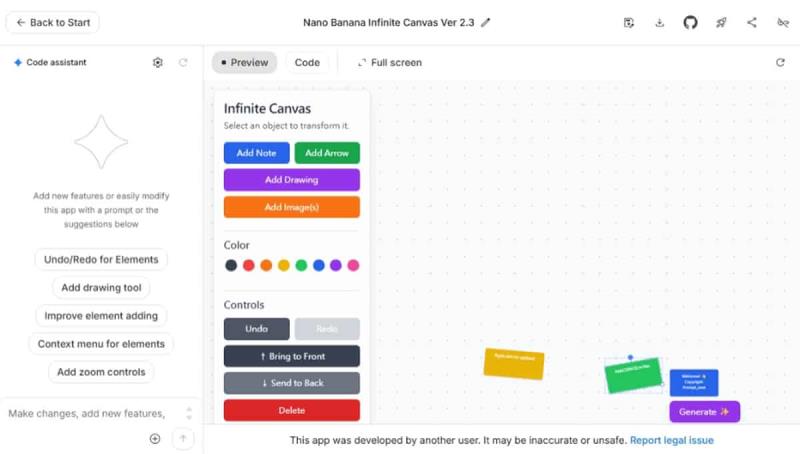Viewport: 800px width, 454px height.
Task: Open the Report legal issue link
Action: click(671, 440)
